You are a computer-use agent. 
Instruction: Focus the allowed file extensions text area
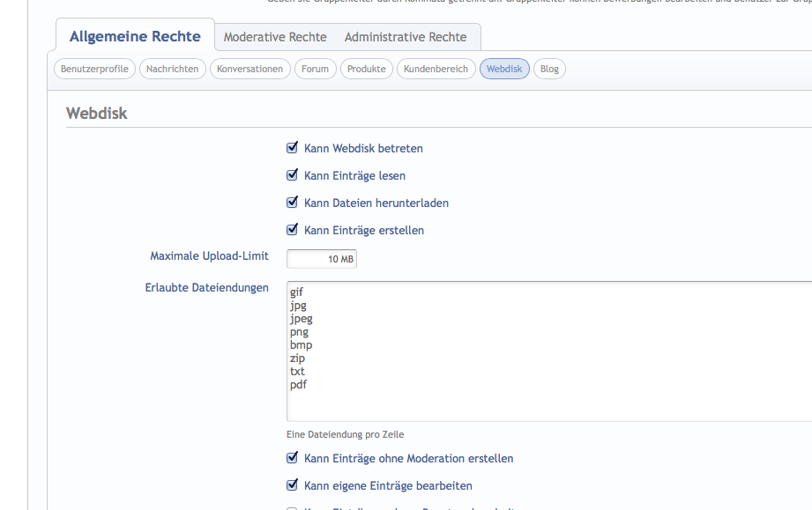547,352
